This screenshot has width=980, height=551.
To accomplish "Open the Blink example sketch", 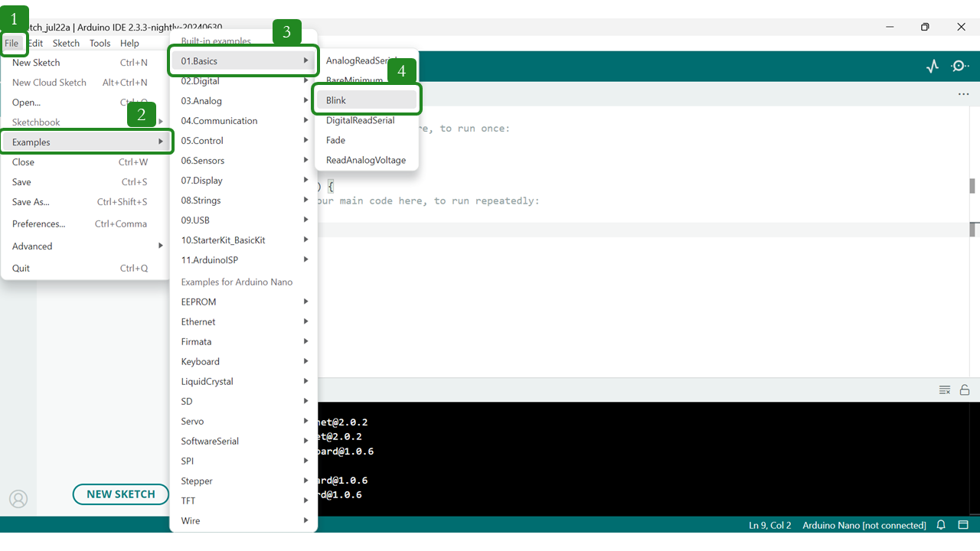I will click(x=367, y=101).
